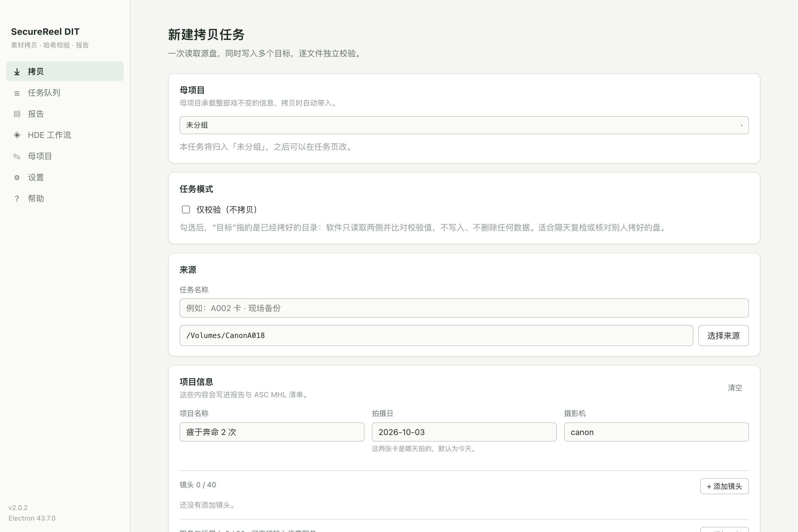Click the 素材拷贝 · 哈希校验 · 报告 subtitle

point(50,45)
